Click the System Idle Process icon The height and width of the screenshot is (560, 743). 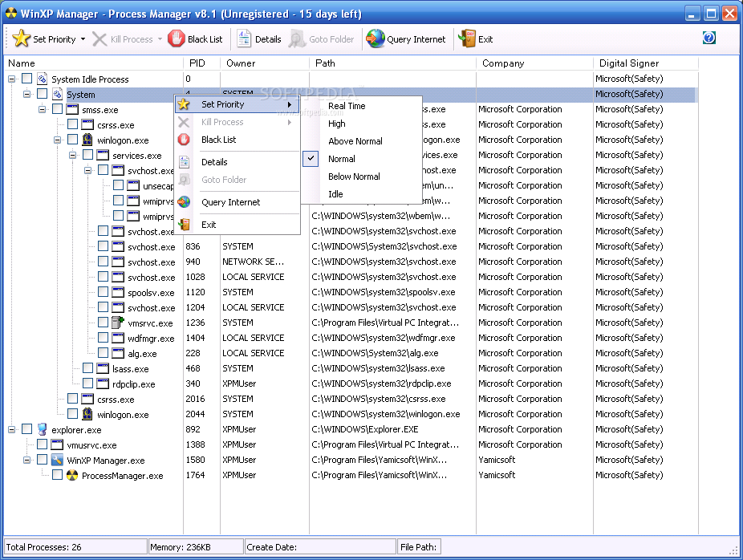point(43,79)
